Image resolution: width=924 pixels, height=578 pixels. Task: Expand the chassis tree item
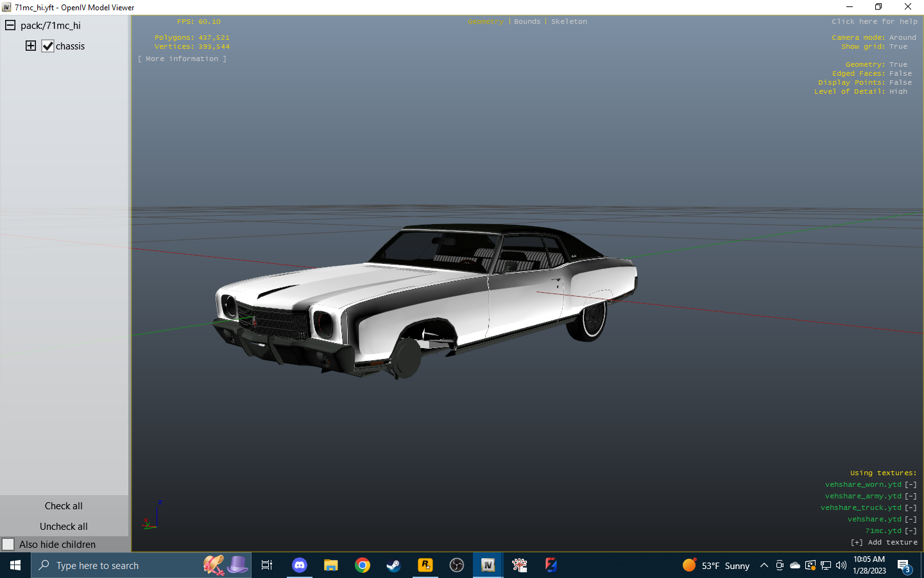tap(30, 46)
